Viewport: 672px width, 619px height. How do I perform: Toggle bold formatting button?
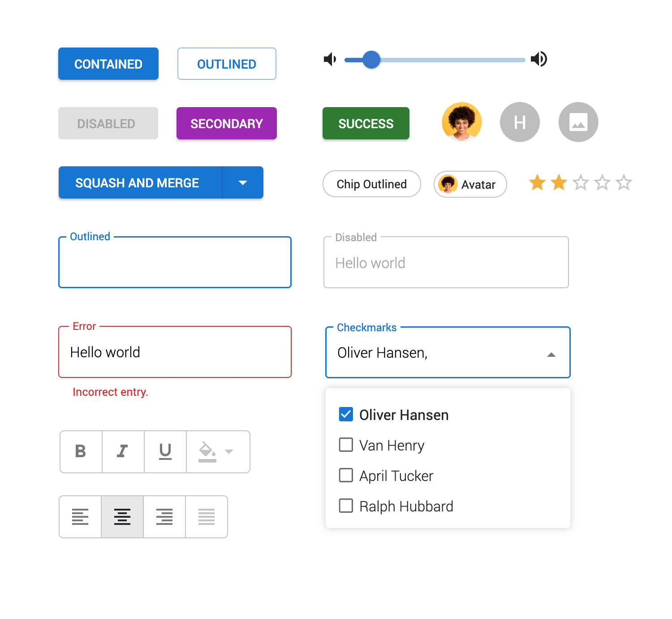click(81, 451)
